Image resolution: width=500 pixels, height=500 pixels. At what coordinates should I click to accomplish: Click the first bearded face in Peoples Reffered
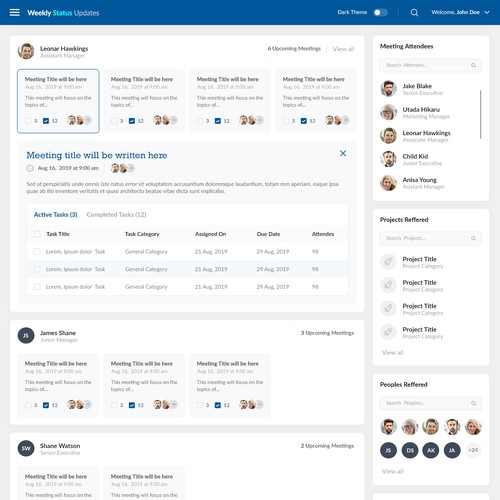tap(388, 427)
